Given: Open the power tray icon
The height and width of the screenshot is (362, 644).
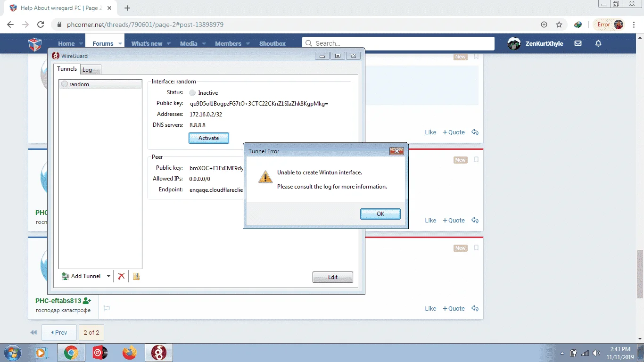Looking at the screenshot, I should pos(574,353).
